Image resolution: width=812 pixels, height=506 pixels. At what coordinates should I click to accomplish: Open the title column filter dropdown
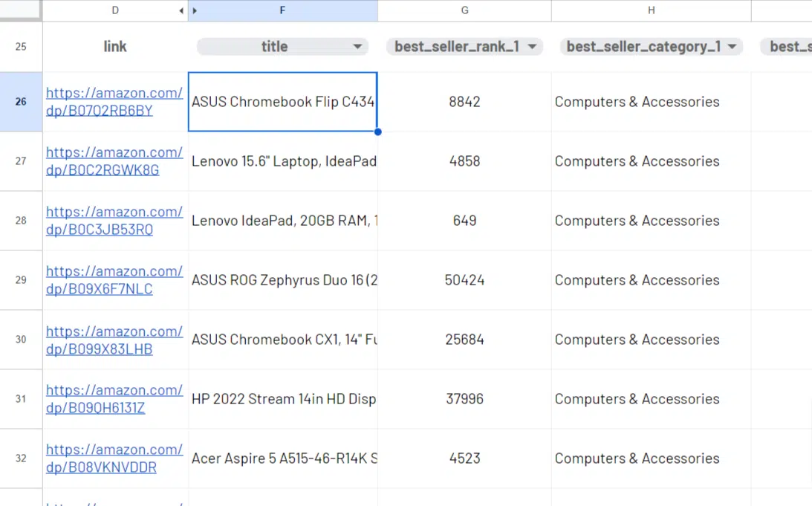(x=357, y=47)
